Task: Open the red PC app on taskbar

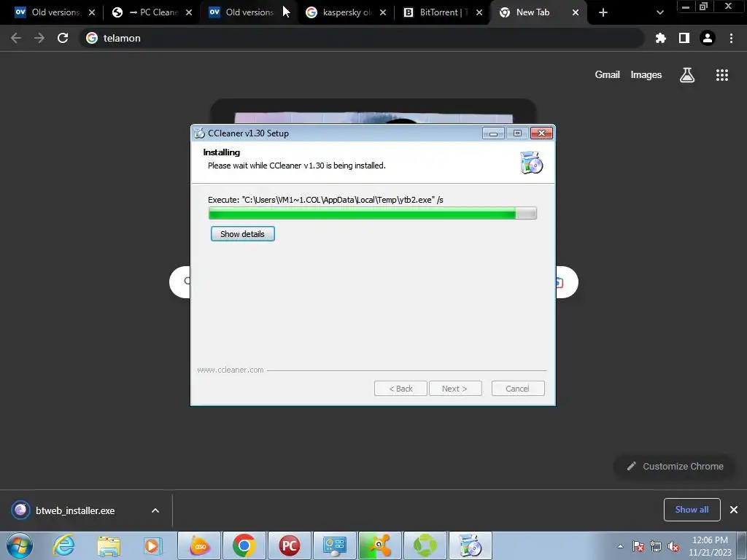Action: coord(289,545)
